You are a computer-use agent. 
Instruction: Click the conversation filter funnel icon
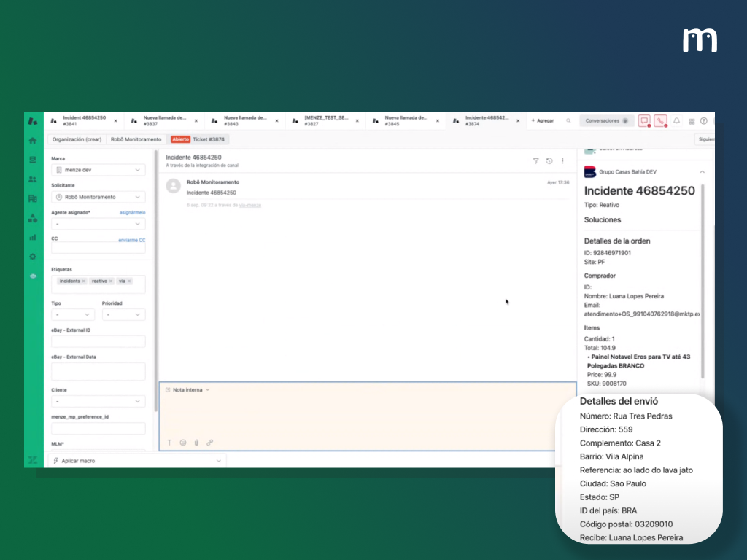tap(535, 161)
